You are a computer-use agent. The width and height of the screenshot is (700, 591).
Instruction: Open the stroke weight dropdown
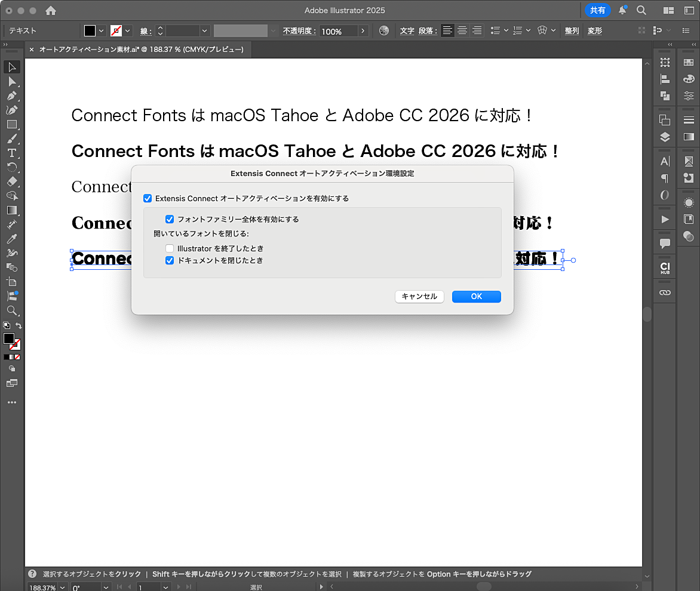click(x=204, y=30)
